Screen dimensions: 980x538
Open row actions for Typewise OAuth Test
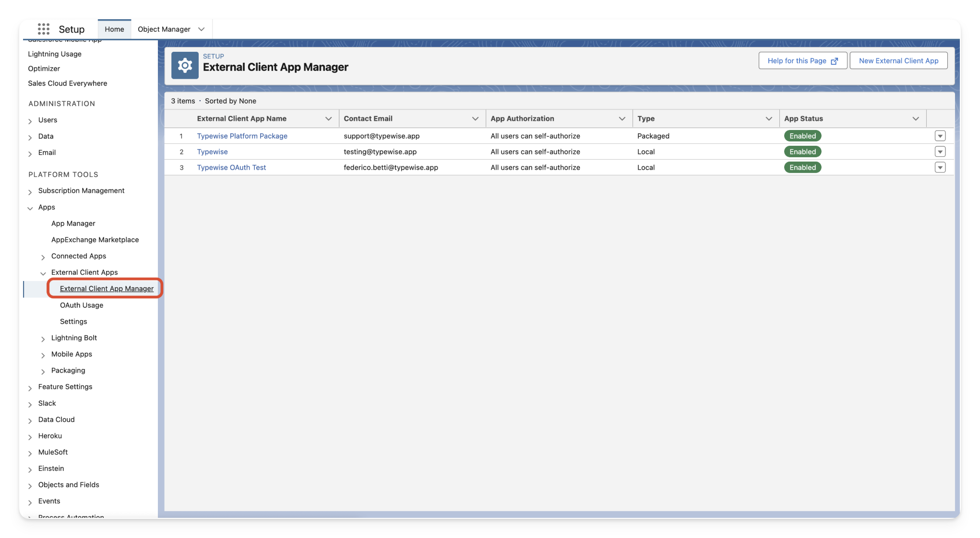tap(940, 167)
